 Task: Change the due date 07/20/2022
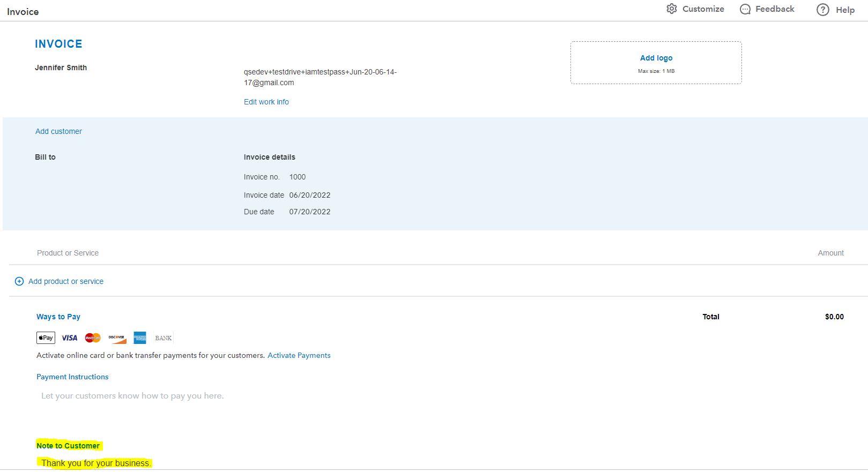(310, 212)
